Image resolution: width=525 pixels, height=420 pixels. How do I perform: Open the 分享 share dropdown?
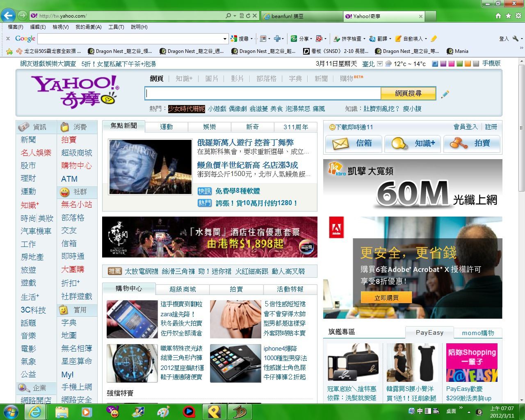[311, 39]
